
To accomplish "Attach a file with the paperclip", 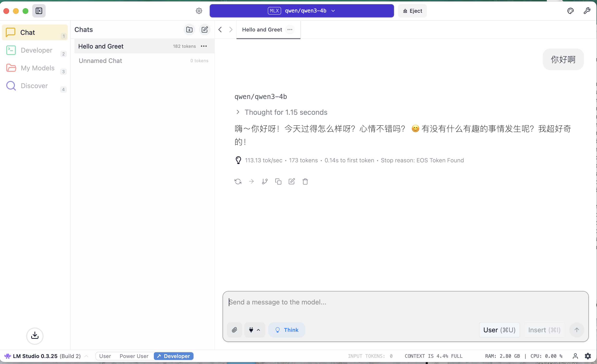I will [235, 330].
